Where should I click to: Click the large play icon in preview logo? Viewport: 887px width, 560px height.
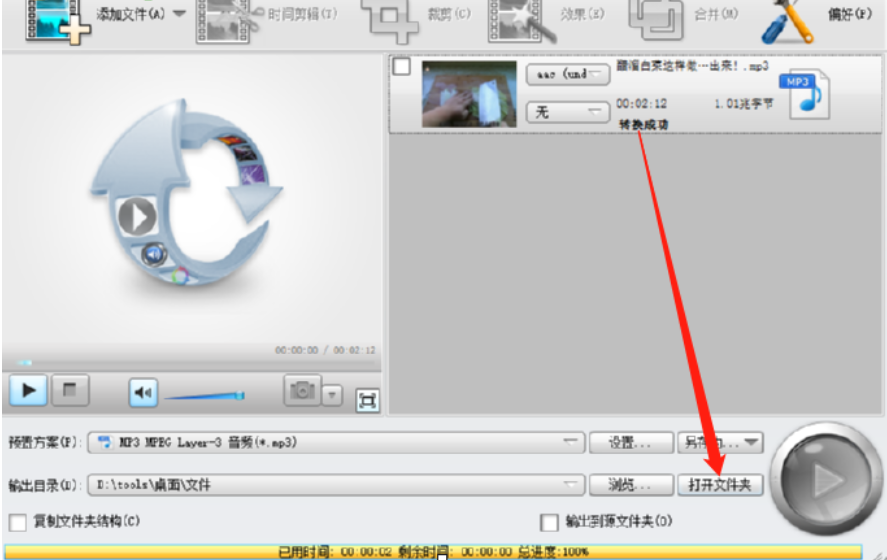pos(137,216)
